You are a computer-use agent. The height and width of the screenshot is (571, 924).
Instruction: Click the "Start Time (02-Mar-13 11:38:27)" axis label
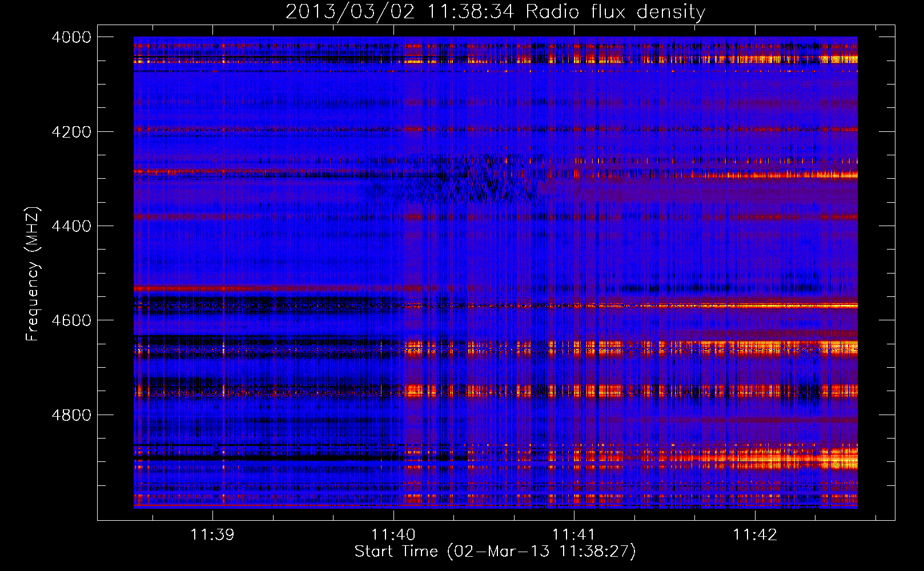tap(495, 552)
